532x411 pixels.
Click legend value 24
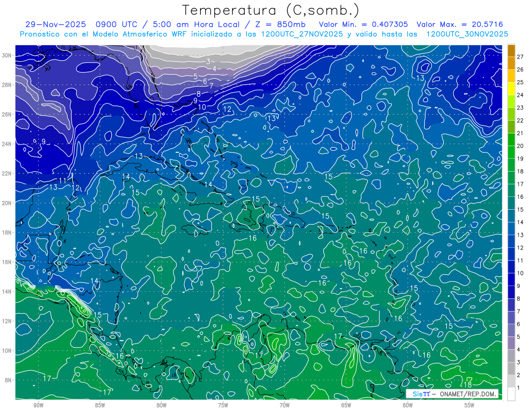(520, 95)
